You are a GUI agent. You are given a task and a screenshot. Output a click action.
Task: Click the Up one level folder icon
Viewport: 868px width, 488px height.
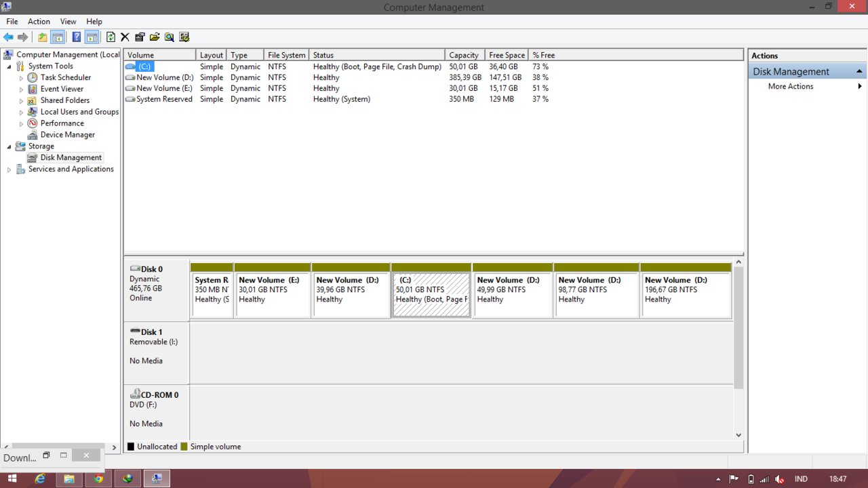click(x=43, y=37)
